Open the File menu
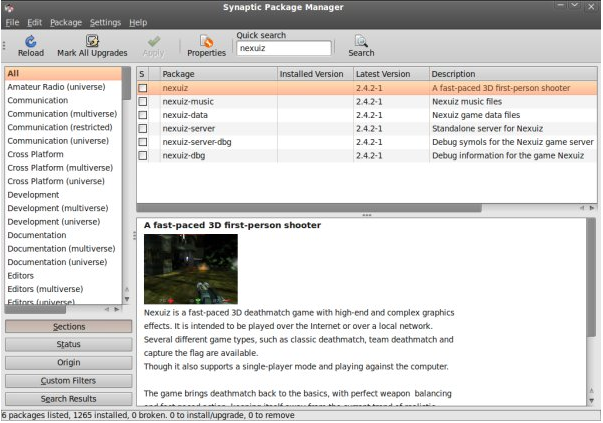603x423 pixels. tap(12, 23)
